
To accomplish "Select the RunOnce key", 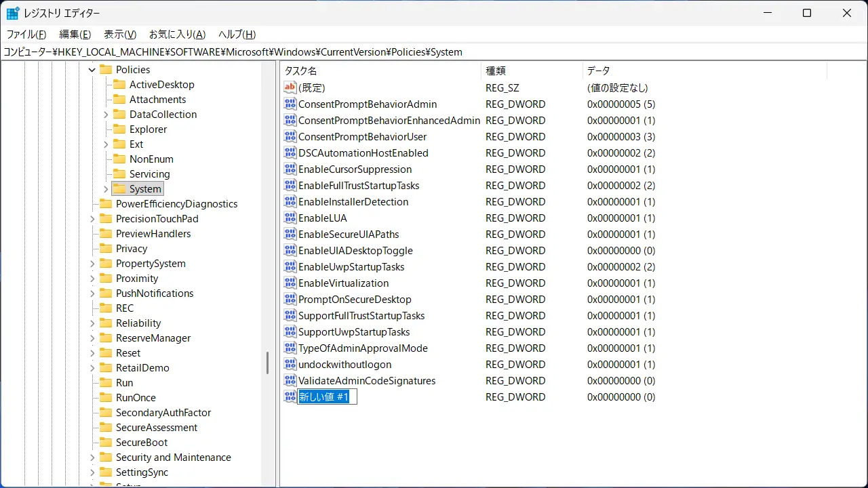I will click(136, 397).
